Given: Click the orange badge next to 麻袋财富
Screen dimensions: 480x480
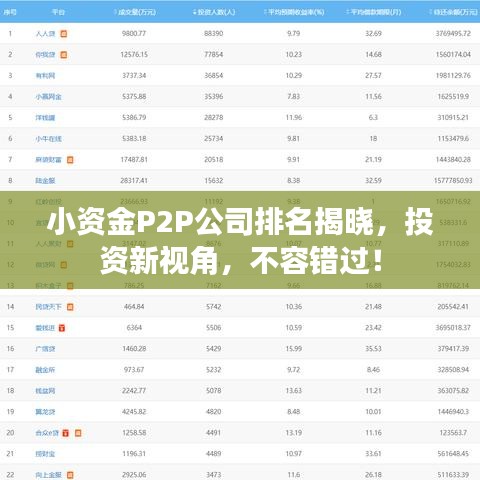Looking at the screenshot, I should [70, 160].
